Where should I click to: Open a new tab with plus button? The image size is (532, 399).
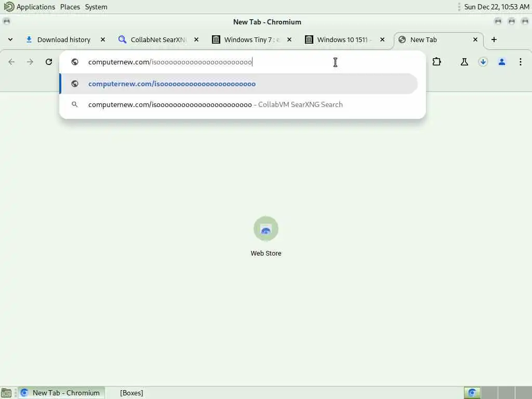tap(494, 39)
